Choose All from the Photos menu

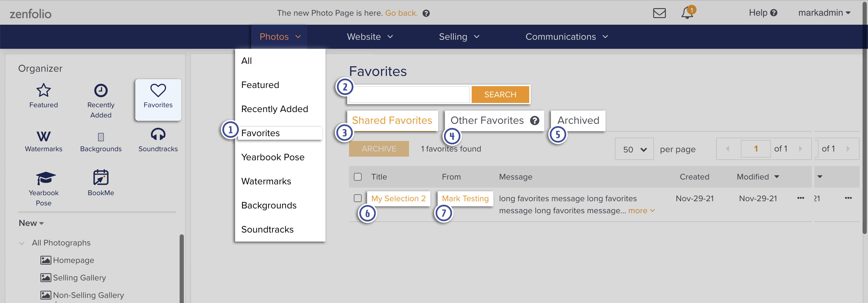click(x=247, y=61)
